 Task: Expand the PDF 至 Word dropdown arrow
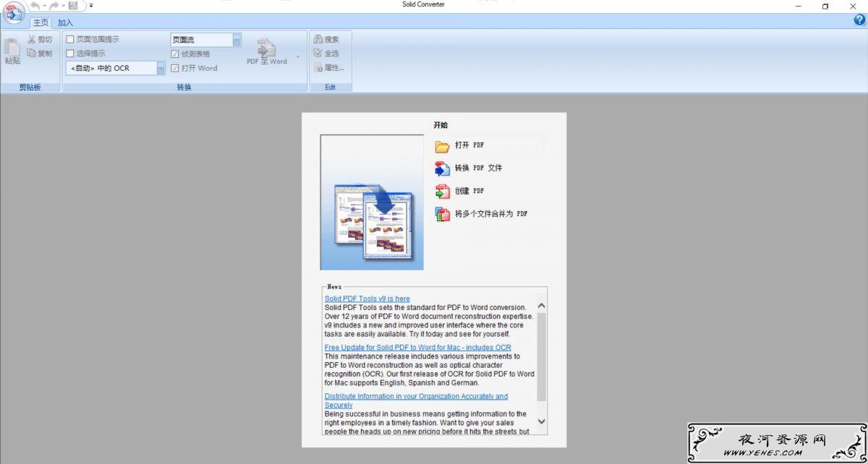[297, 56]
